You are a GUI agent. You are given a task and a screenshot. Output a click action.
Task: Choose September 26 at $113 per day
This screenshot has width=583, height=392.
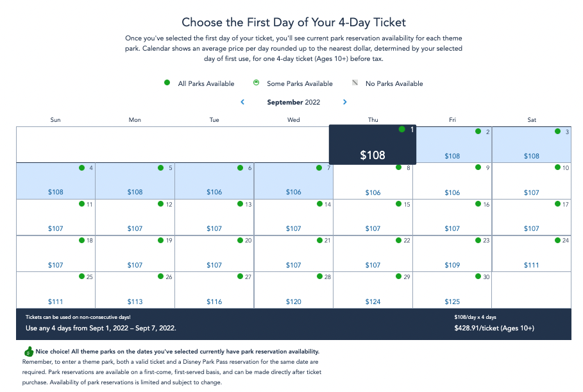click(x=135, y=290)
